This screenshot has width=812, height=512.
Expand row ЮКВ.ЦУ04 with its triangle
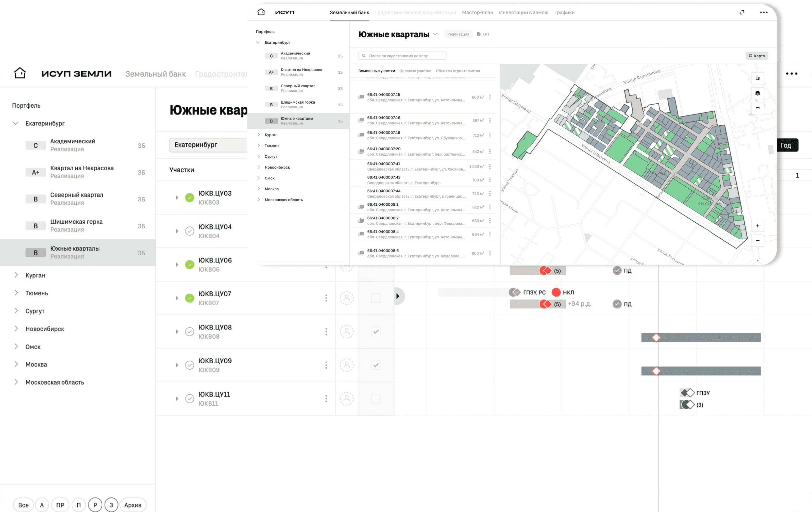coord(177,231)
